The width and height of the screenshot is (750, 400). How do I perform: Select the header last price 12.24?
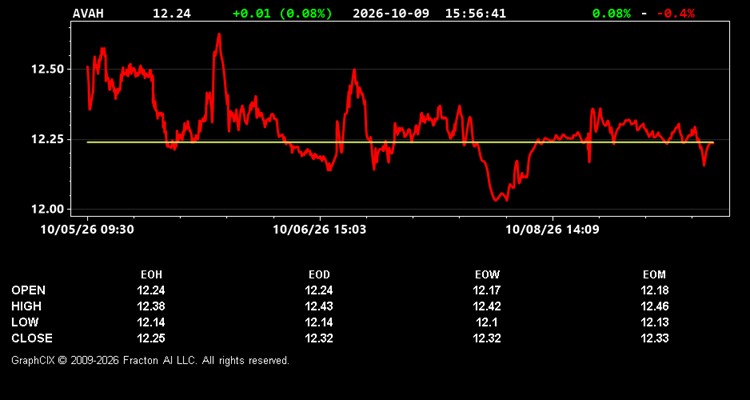[x=172, y=13]
